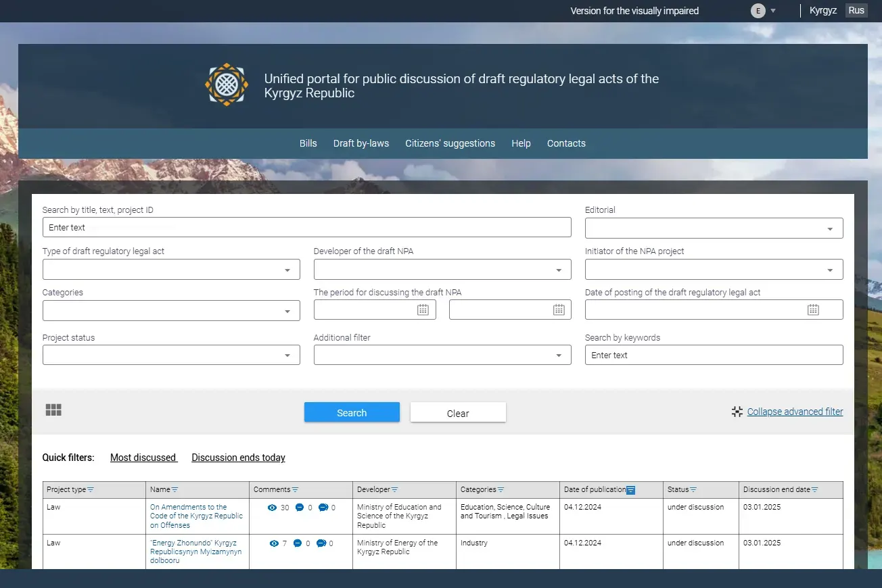Open the Editorial dropdown
882x588 pixels.
point(714,228)
